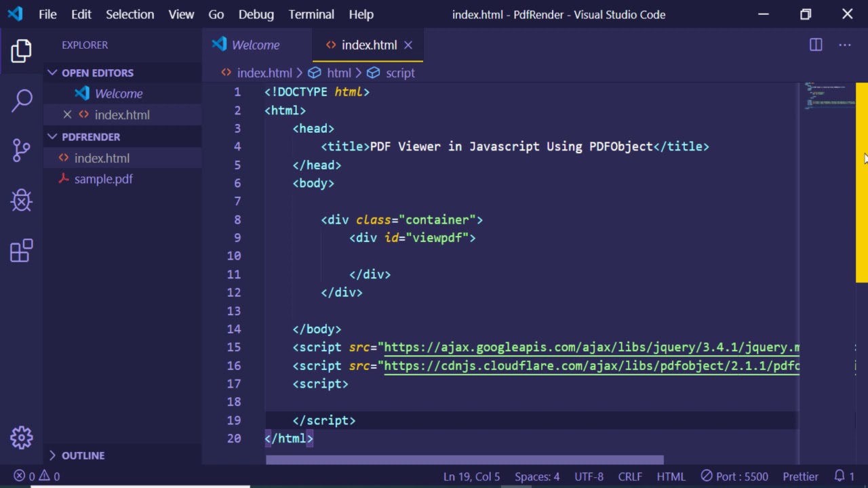
Task: Click the closing </html> tag on line 20
Action: [x=289, y=439]
